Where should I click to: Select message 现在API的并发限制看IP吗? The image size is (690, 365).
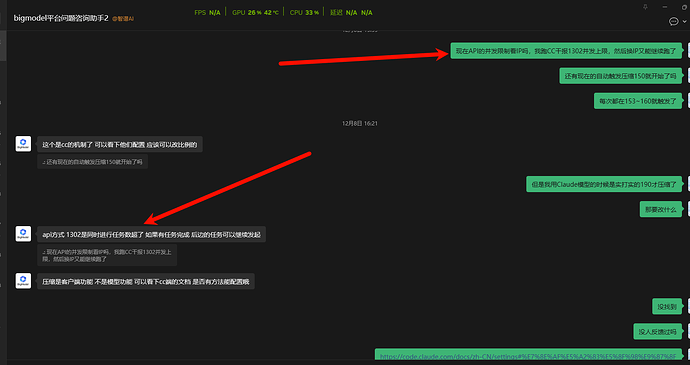(566, 51)
